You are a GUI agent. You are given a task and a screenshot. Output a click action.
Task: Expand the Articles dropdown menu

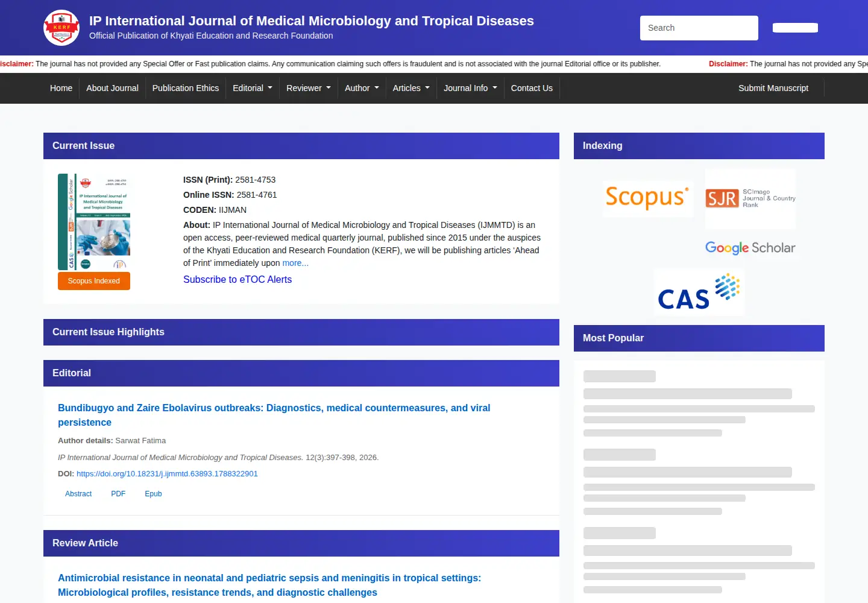pos(411,88)
